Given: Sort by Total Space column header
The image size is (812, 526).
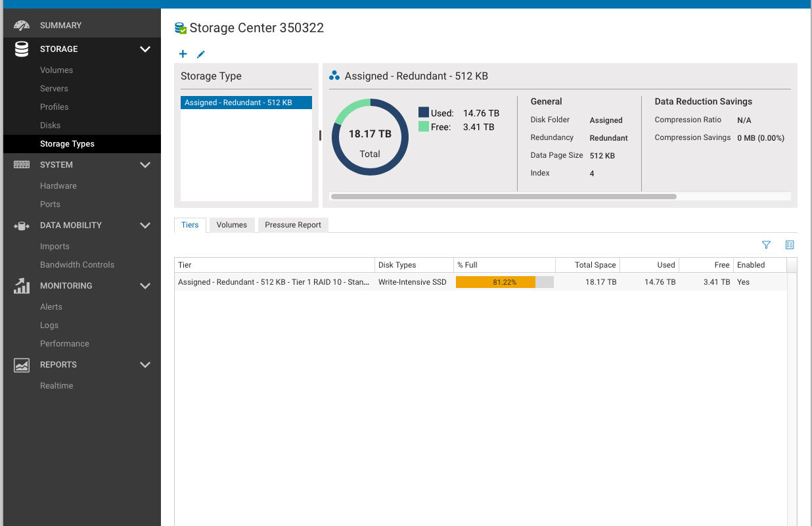Looking at the screenshot, I should (x=587, y=265).
